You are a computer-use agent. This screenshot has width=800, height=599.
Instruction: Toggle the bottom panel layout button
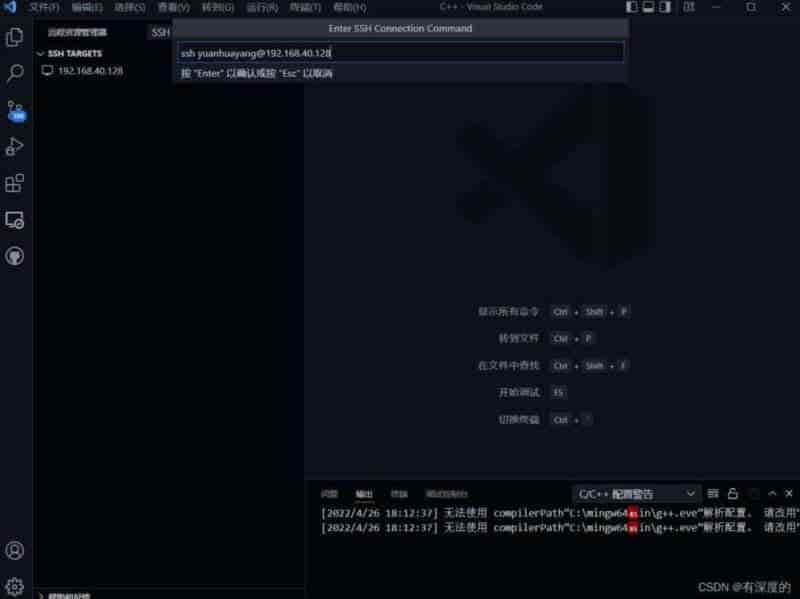tap(649, 7)
